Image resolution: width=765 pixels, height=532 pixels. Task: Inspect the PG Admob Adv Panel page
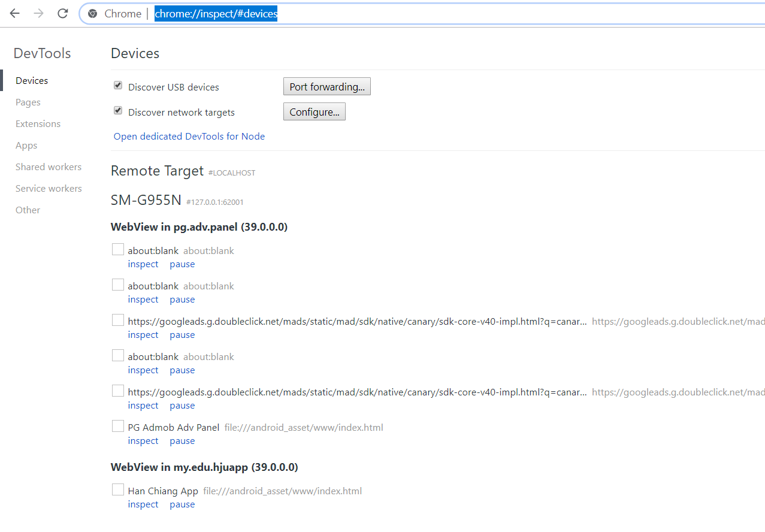coord(143,441)
